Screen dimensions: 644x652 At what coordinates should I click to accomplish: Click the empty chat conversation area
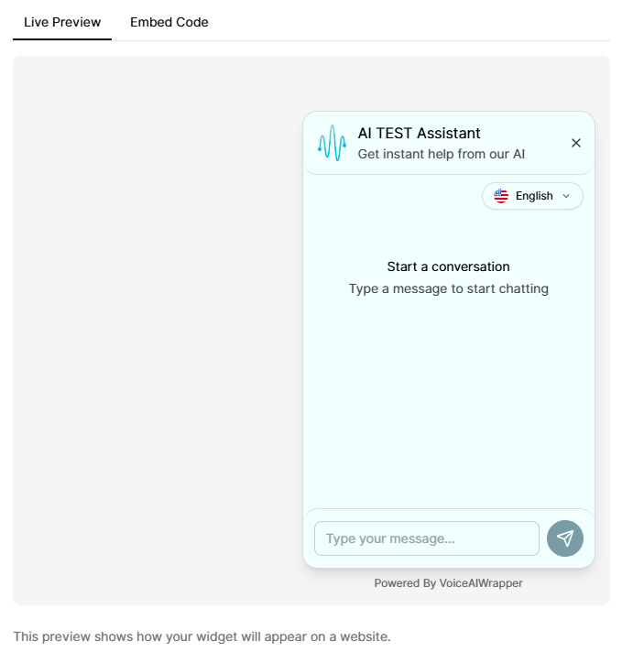[448, 403]
